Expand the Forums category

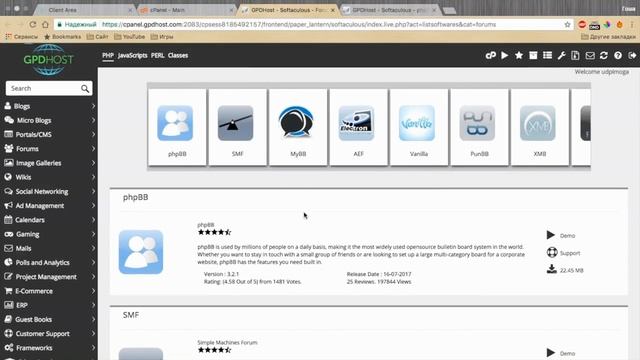(49, 149)
